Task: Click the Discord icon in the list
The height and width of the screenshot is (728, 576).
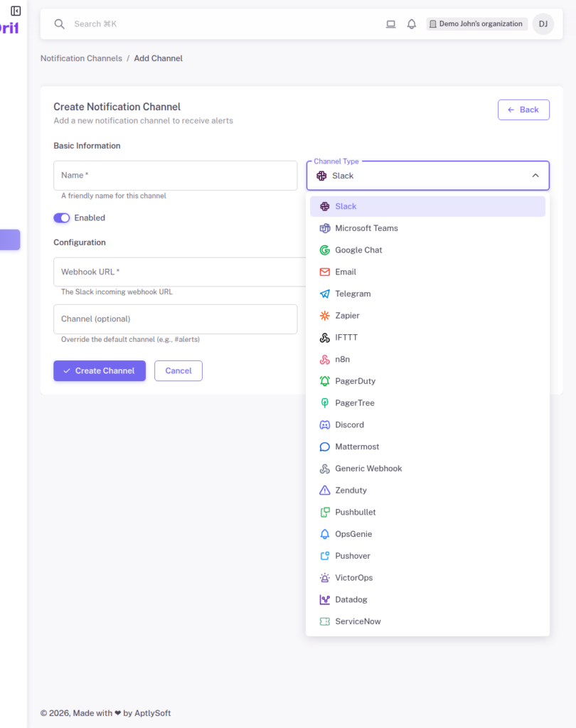Action: pyautogui.click(x=324, y=424)
